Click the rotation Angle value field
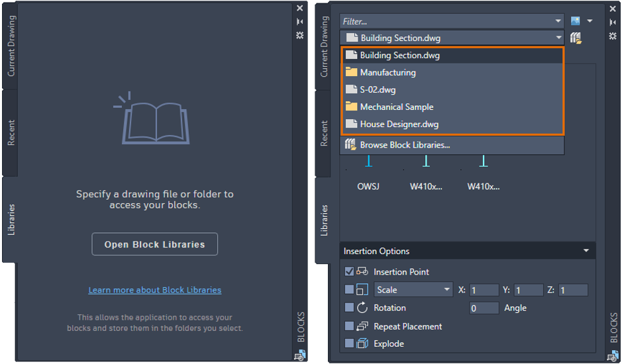 [484, 308]
